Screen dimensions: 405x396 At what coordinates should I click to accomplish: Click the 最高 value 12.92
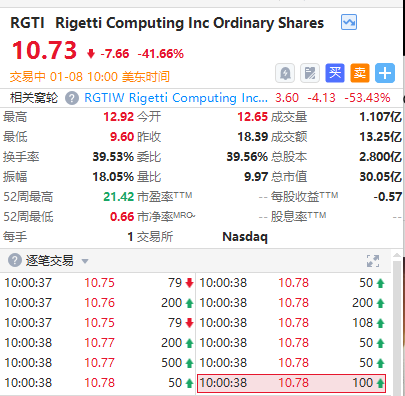[x=118, y=117]
